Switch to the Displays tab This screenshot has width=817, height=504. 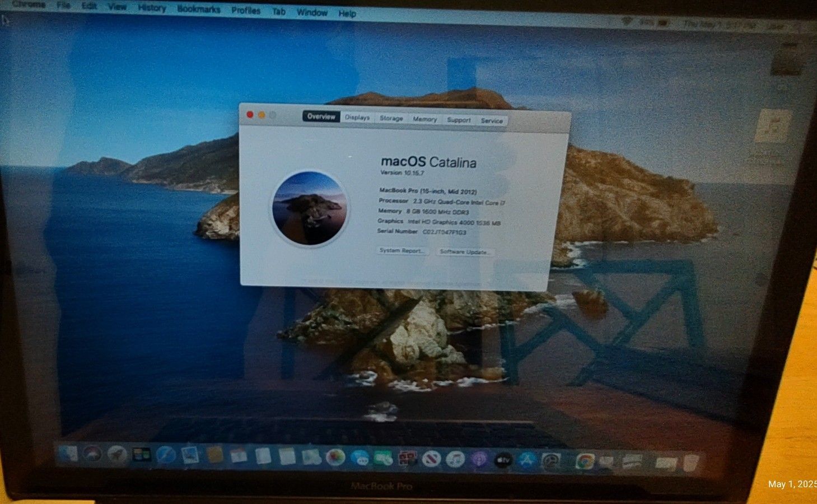357,118
